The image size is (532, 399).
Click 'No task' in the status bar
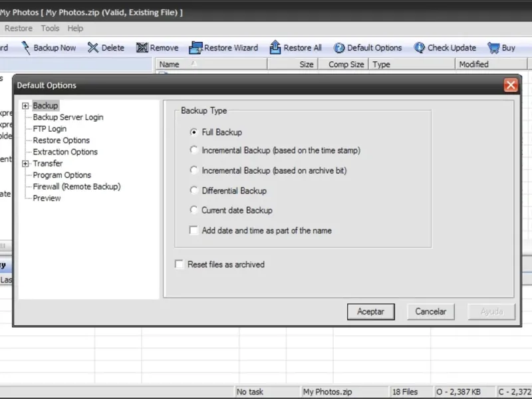click(x=250, y=392)
